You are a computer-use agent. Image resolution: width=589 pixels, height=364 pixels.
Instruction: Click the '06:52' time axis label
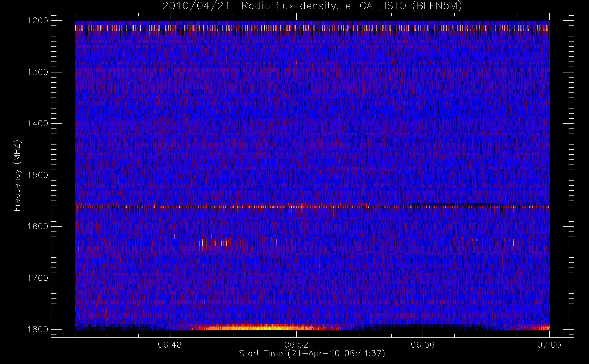(x=296, y=345)
